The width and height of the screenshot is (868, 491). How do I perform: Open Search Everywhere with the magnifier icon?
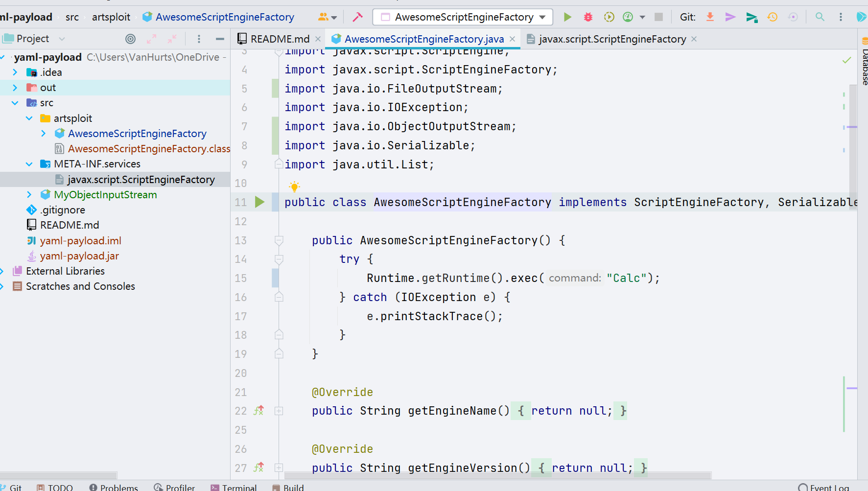(x=820, y=17)
